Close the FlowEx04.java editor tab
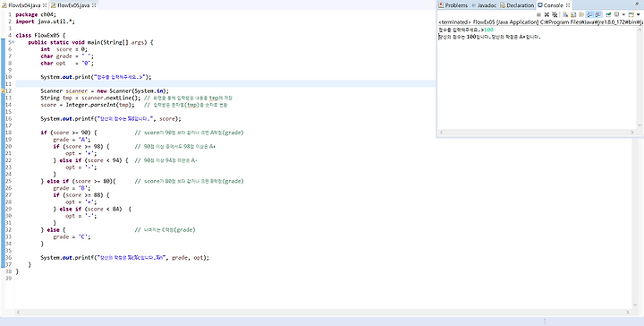This screenshot has height=326, width=644. (x=45, y=5)
